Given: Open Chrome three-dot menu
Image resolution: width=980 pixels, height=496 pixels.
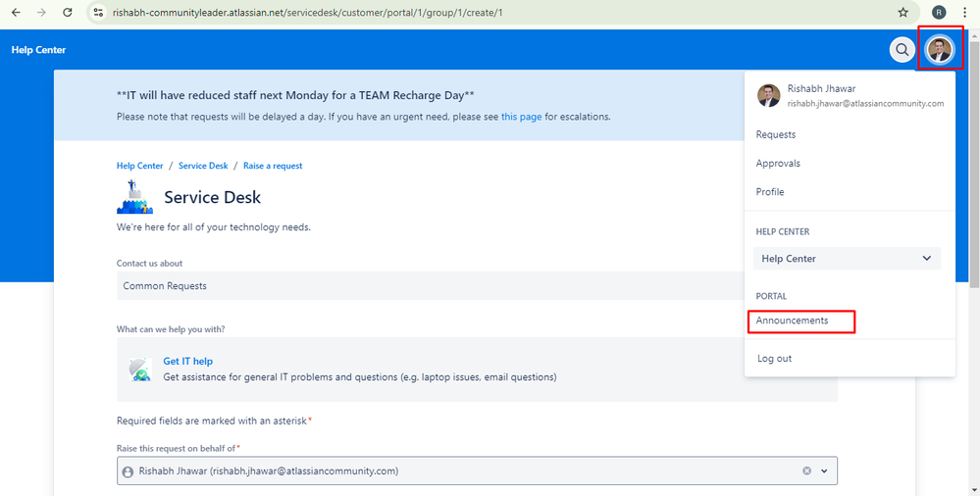Looking at the screenshot, I should pyautogui.click(x=965, y=13).
